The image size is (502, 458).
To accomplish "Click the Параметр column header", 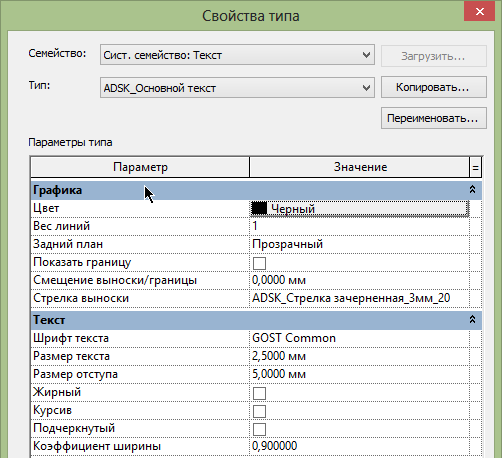I will pyautogui.click(x=140, y=167).
